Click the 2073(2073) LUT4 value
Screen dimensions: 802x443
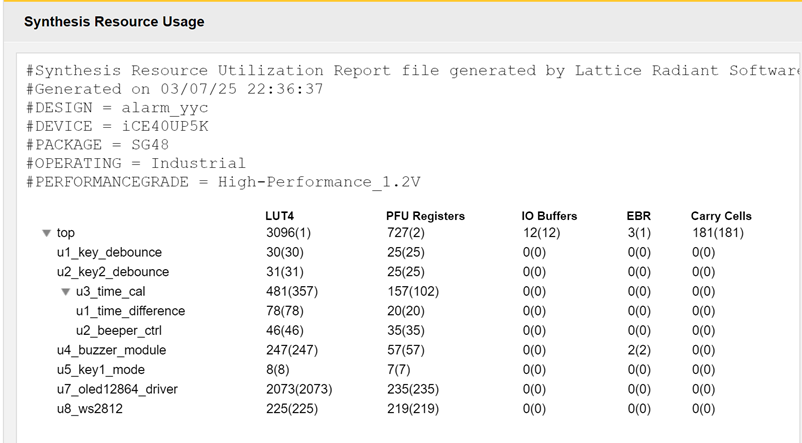[x=299, y=389]
